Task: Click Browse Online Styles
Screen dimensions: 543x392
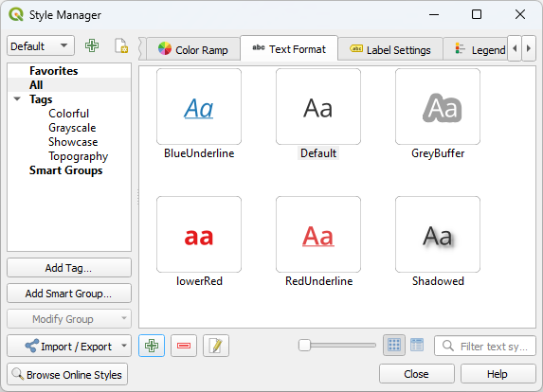Action: point(67,374)
